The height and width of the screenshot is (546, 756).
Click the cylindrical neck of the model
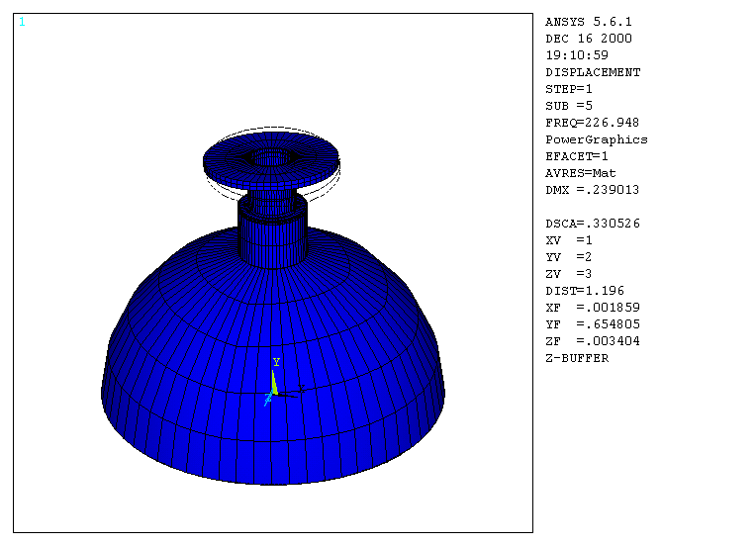point(272,236)
